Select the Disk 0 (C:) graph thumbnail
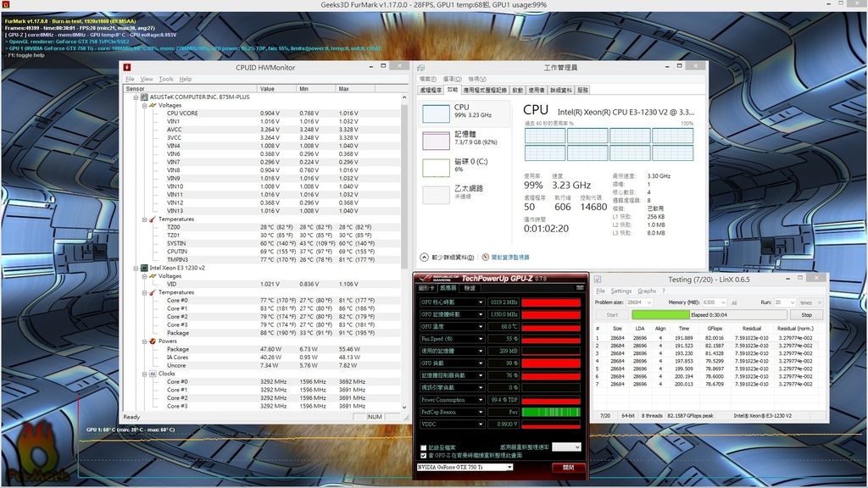 (437, 168)
